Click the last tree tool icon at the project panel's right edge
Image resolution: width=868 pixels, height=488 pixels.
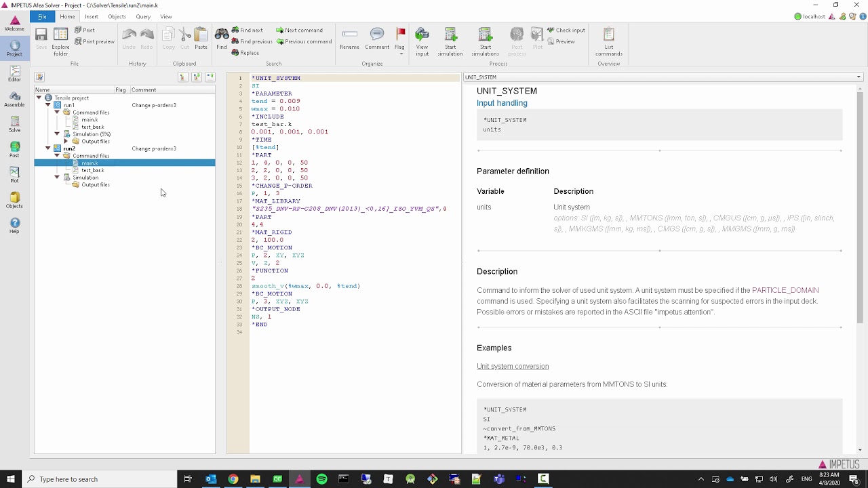pos(210,77)
